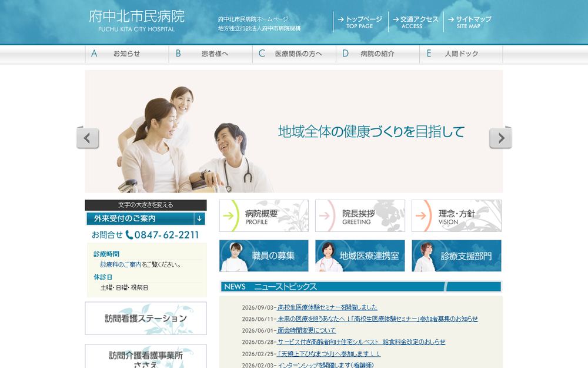Open 理念・方針 VISION button
This screenshot has width=588, height=368.
click(456, 216)
